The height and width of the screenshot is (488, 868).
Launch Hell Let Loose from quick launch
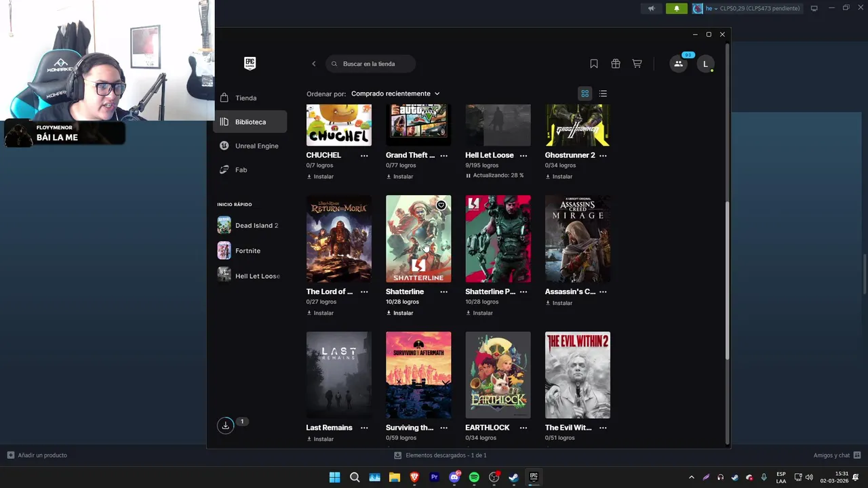[x=248, y=276]
